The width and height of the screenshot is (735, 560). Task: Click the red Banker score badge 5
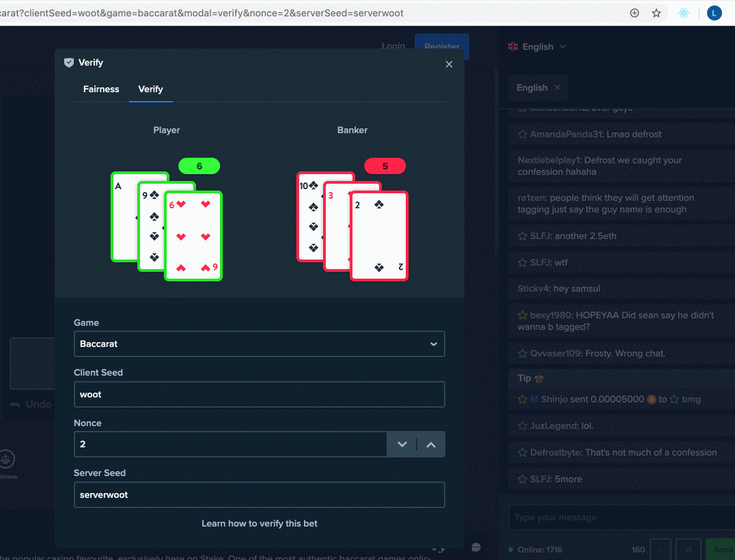tap(385, 166)
